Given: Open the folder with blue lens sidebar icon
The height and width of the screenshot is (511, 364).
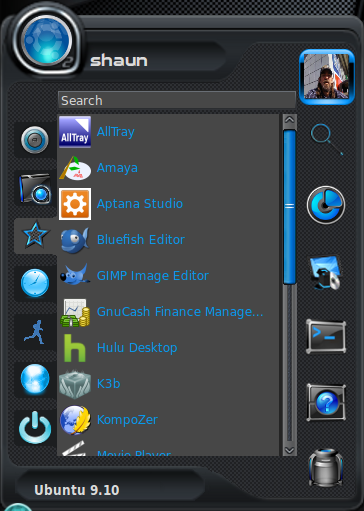Looking at the screenshot, I should click(x=35, y=188).
